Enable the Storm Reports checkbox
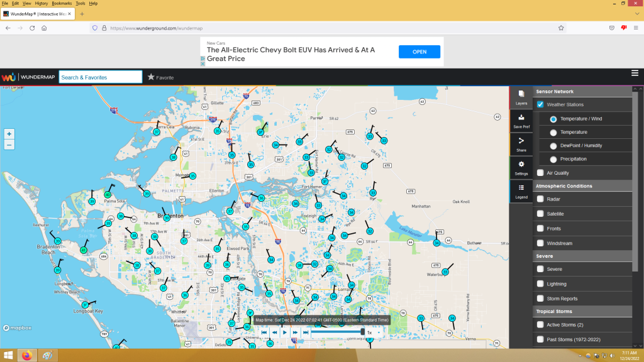Viewport: 644px width, 362px height. (540, 299)
